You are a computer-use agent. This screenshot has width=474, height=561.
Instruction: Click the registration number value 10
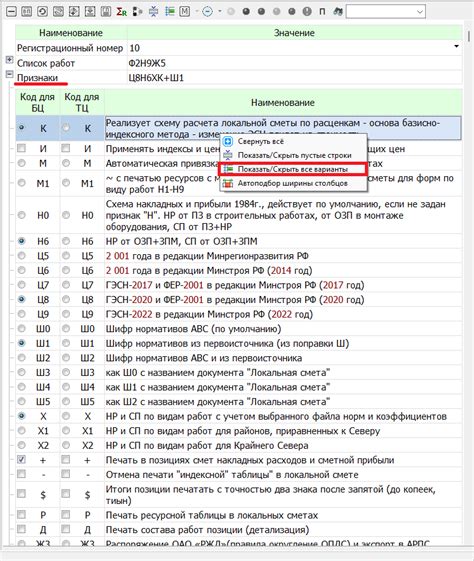(x=135, y=48)
